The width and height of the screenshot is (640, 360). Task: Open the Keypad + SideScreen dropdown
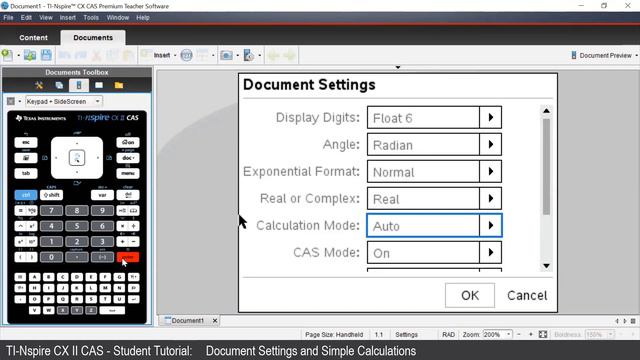click(x=64, y=101)
